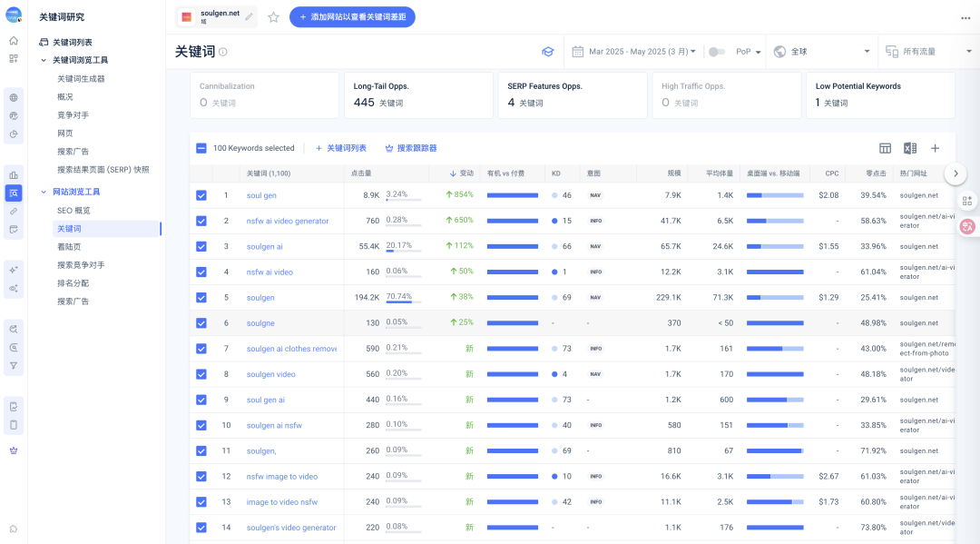
Task: Open SEO 概览 in sidebar
Action: [73, 211]
